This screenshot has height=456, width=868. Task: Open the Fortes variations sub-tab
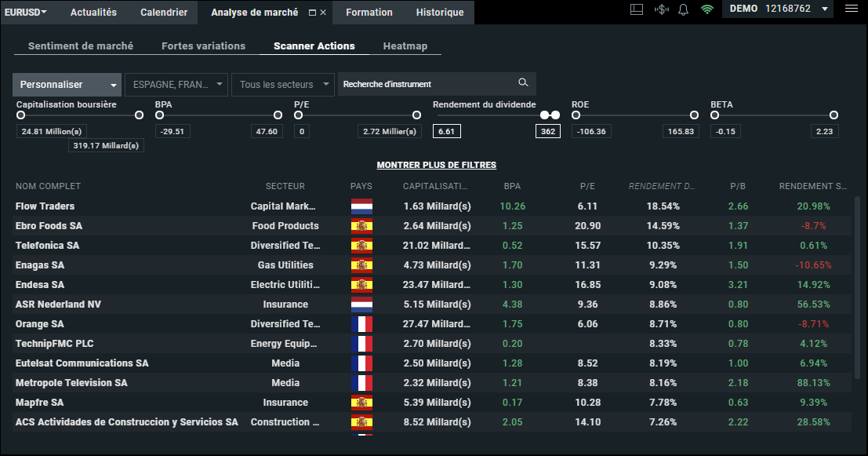tap(204, 46)
